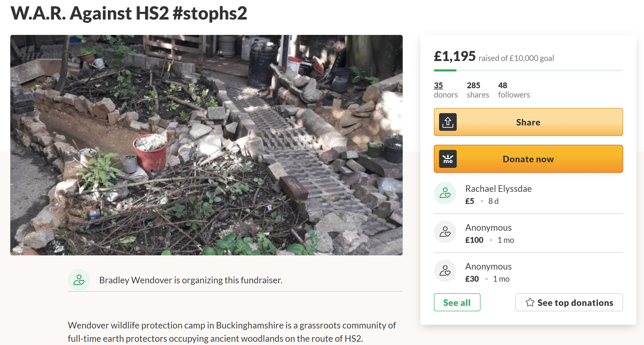Click the share upload icon

tap(448, 122)
